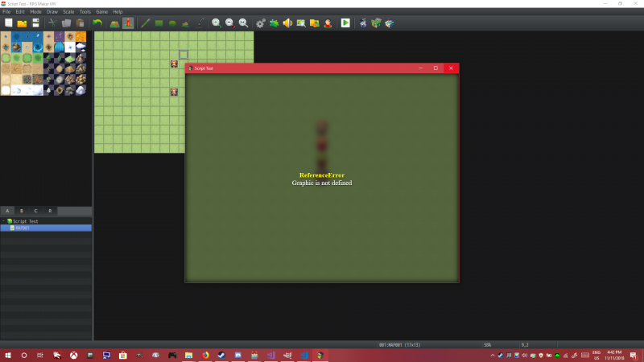
Task: Paste using the clipboard toolbar icon
Action: coord(80,23)
